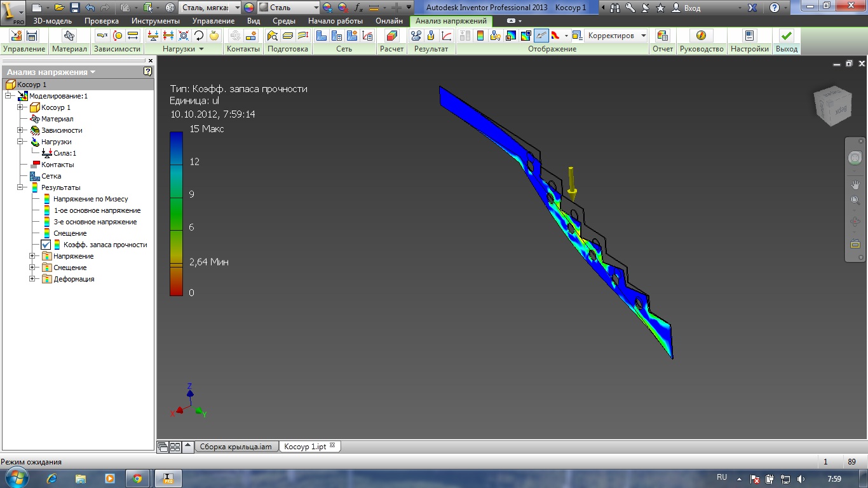The image size is (868, 488).
Task: Expand the Деформация results folder
Action: pyautogui.click(x=32, y=279)
